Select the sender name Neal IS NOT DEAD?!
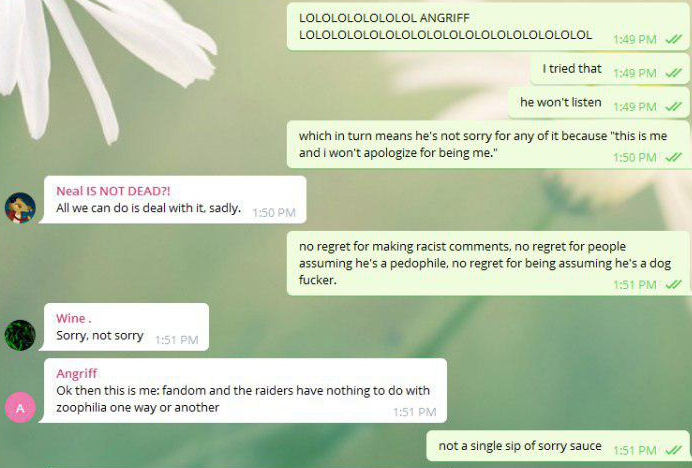 click(x=113, y=191)
